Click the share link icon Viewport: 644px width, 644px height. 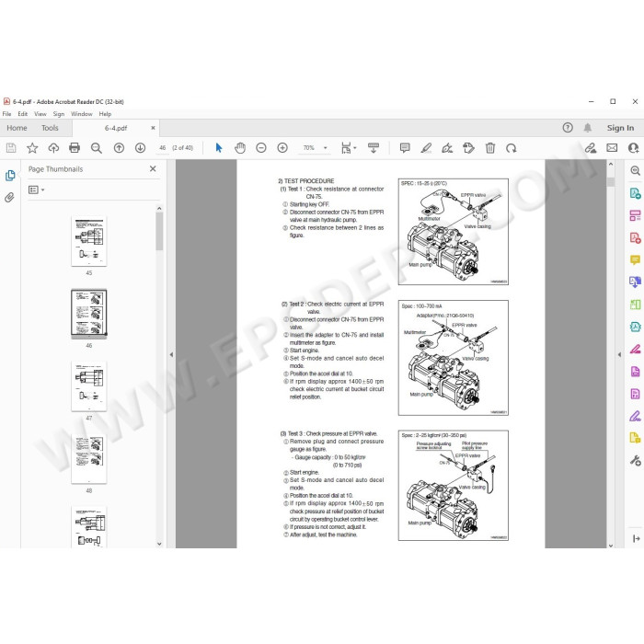(591, 148)
